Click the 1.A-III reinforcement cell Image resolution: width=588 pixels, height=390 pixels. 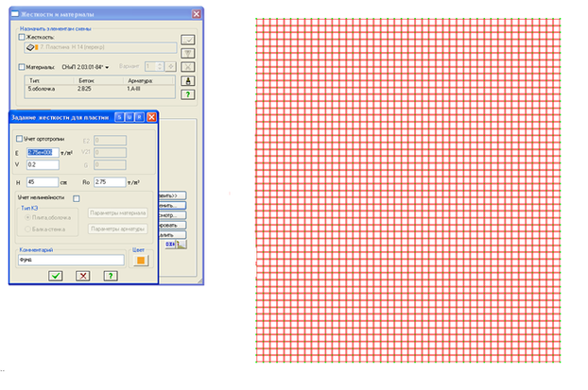tap(134, 89)
